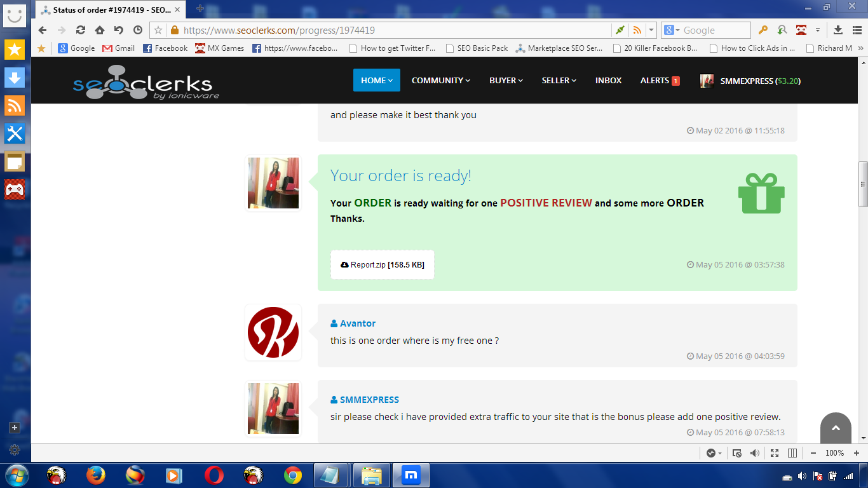The height and width of the screenshot is (488, 868).
Task: Add a sidebar extension with the plus icon
Action: [x=15, y=428]
